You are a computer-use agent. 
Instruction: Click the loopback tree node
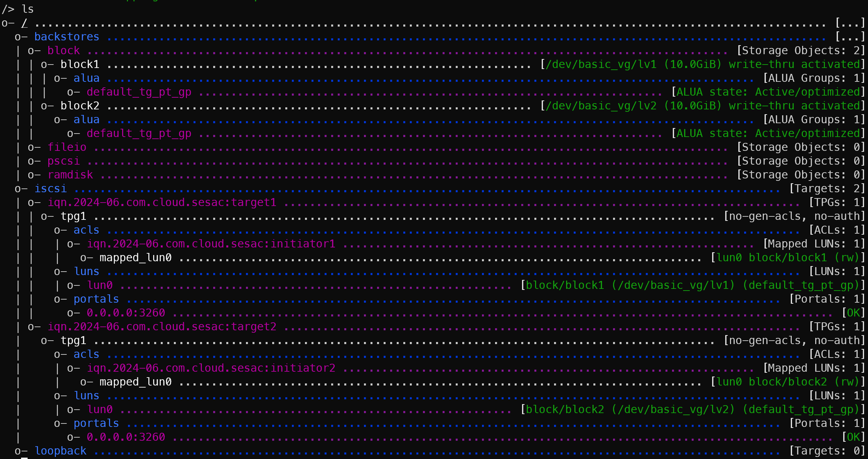(x=60, y=451)
